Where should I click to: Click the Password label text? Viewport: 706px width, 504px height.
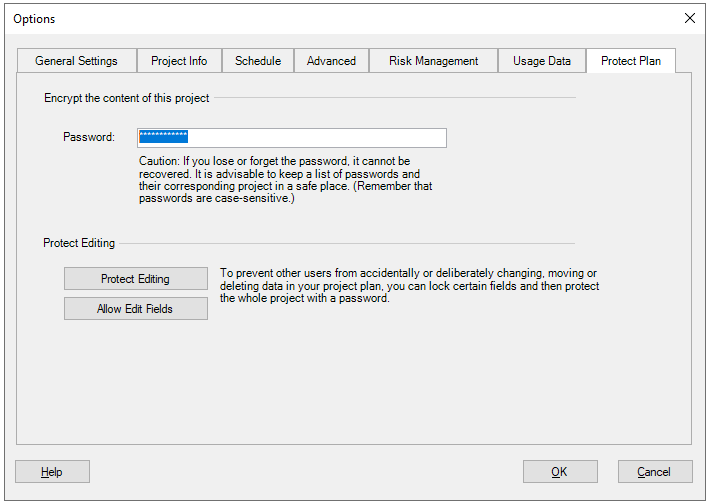[89, 137]
